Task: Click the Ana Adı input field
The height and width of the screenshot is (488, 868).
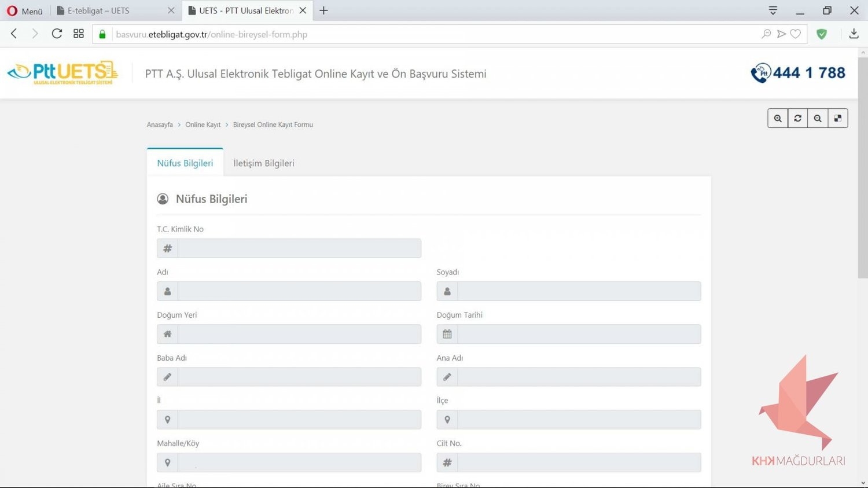Action: click(579, 377)
